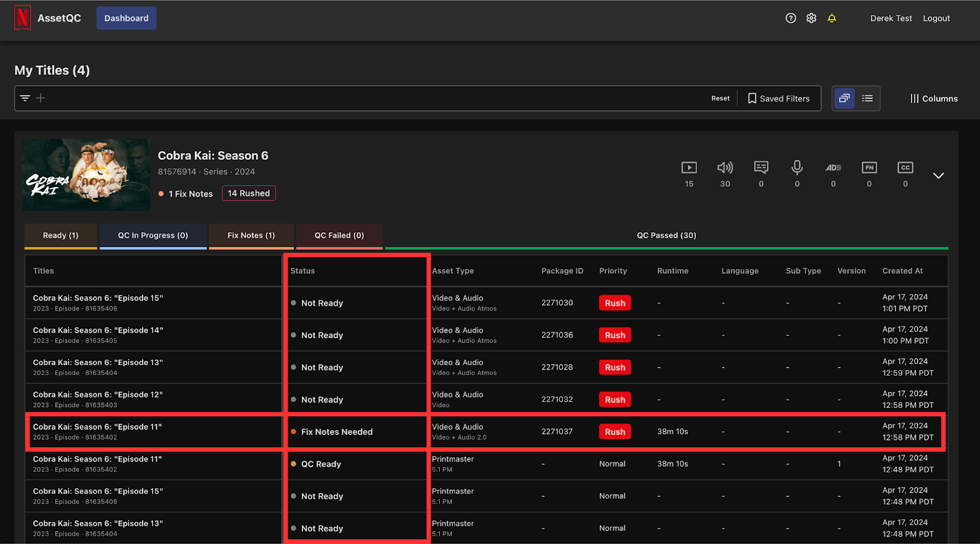This screenshot has height=544, width=980.
Task: Sort by Runtime column header
Action: click(x=673, y=271)
